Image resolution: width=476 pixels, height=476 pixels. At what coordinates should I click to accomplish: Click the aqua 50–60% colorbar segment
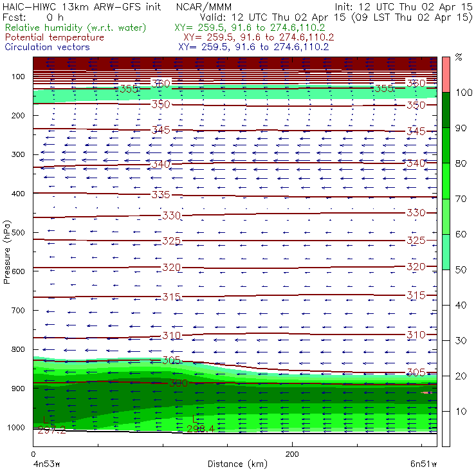tap(446, 252)
